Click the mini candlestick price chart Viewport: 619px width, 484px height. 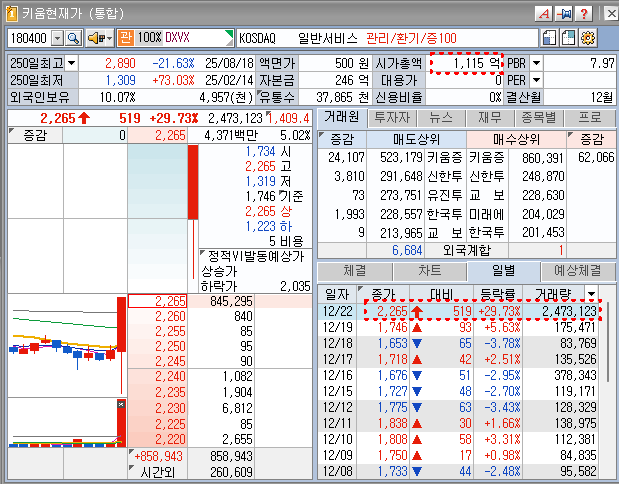point(67,345)
